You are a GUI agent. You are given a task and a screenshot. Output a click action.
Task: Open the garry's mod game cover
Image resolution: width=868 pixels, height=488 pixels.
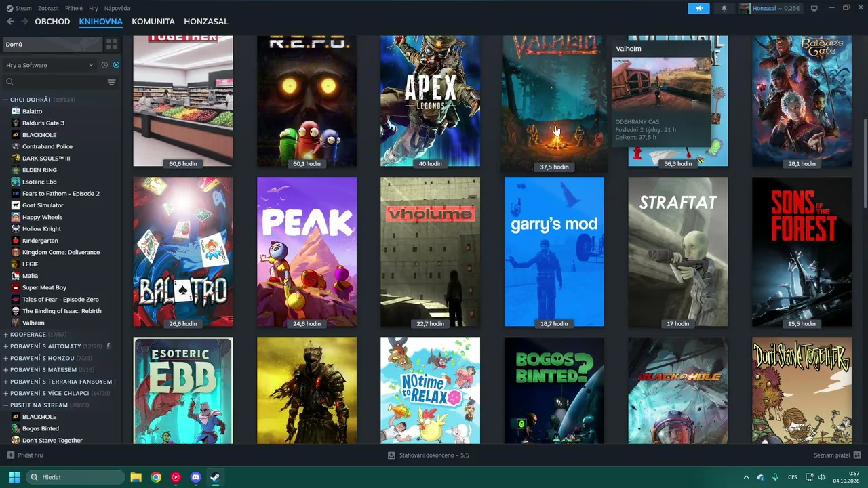[554, 252]
